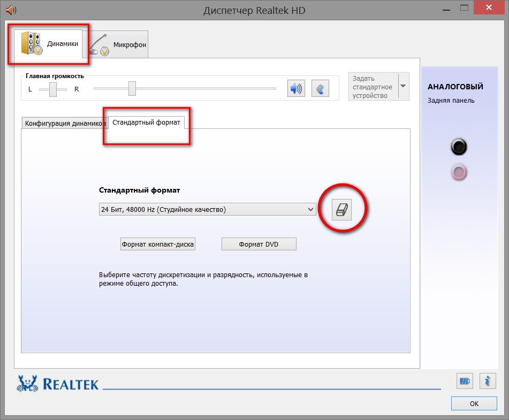Mute speakers with the volume icon button
This screenshot has width=509, height=420.
click(x=296, y=88)
